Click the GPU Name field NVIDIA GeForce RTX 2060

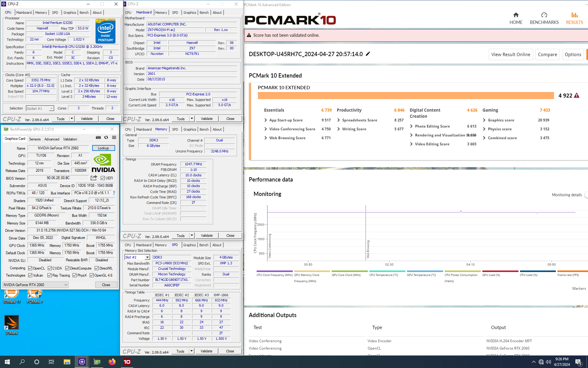[x=58, y=148]
